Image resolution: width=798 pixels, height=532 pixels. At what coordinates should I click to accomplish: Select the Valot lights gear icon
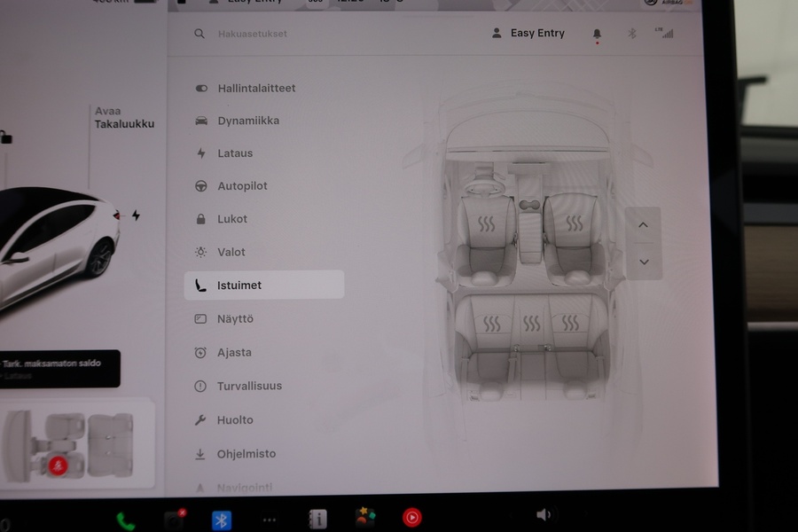coord(202,252)
